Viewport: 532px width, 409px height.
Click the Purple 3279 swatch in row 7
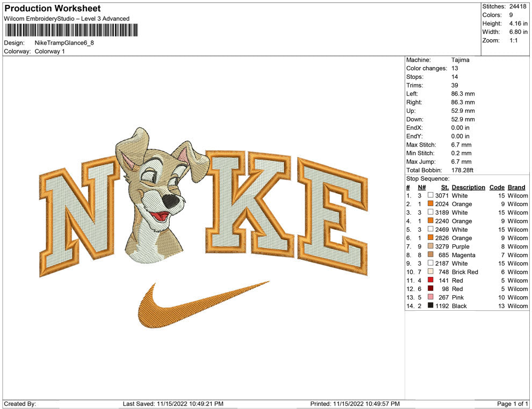click(430, 246)
